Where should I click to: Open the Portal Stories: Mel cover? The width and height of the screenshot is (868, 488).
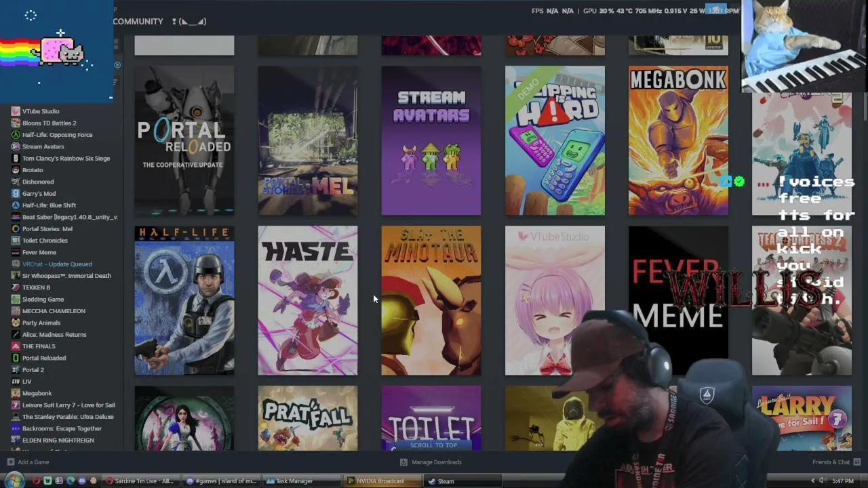click(x=308, y=140)
